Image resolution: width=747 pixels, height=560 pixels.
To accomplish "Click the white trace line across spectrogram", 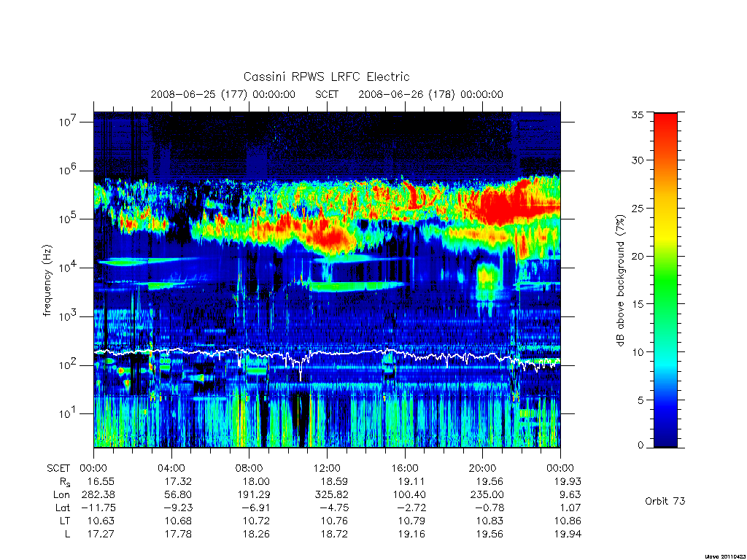I will point(327,355).
